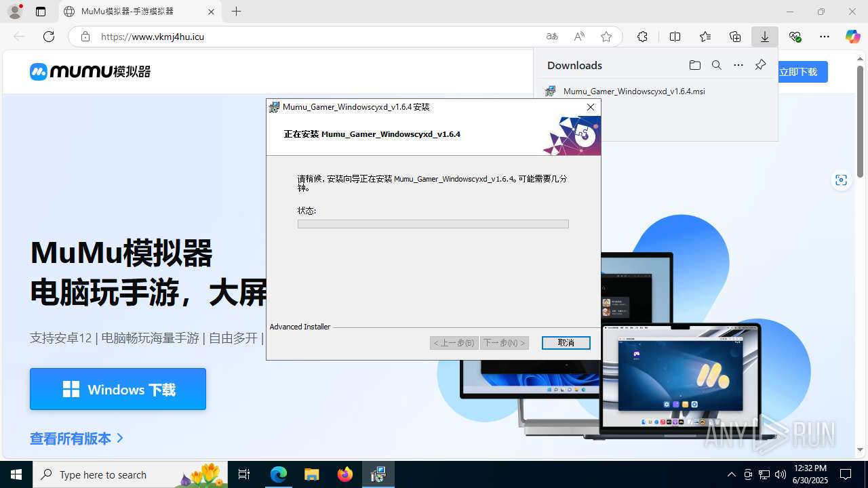Viewport: 868px width, 488px height.
Task: Close the installer dialog
Action: tap(591, 107)
